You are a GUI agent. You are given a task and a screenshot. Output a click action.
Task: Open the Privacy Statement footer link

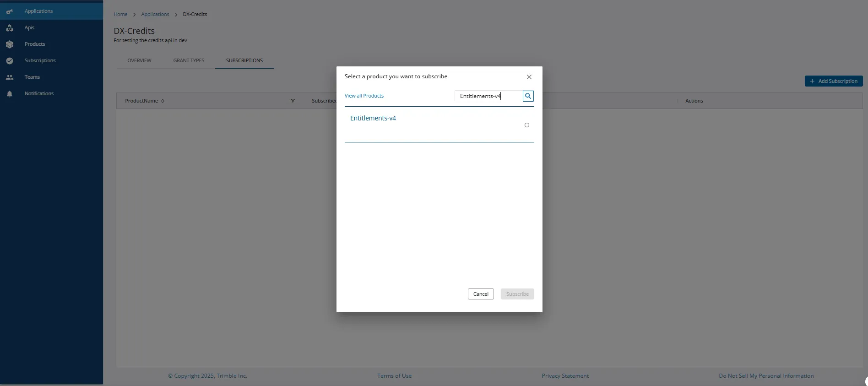pyautogui.click(x=565, y=376)
